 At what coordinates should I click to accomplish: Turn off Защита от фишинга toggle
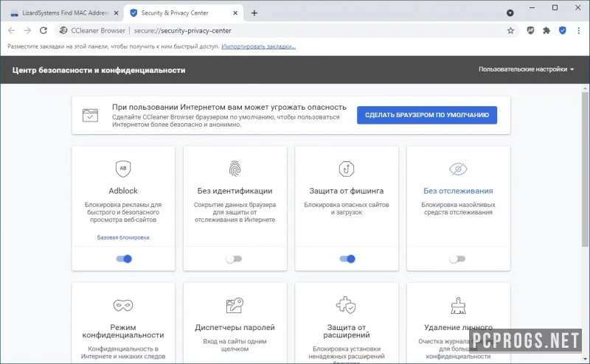347,259
